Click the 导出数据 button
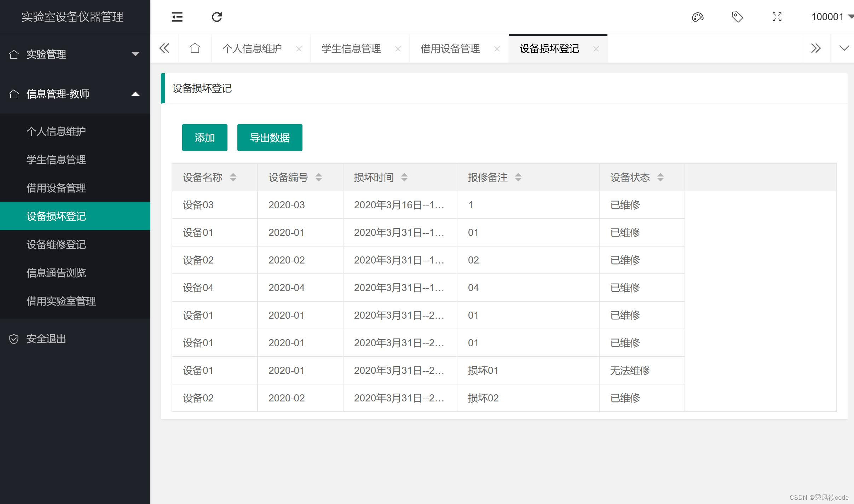854x504 pixels. tap(270, 138)
